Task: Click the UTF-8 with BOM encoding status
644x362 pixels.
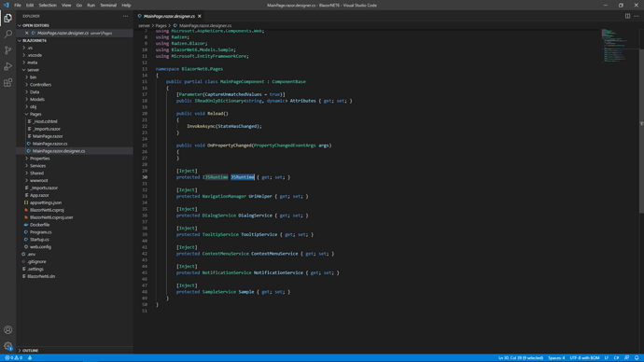Action: (584, 358)
